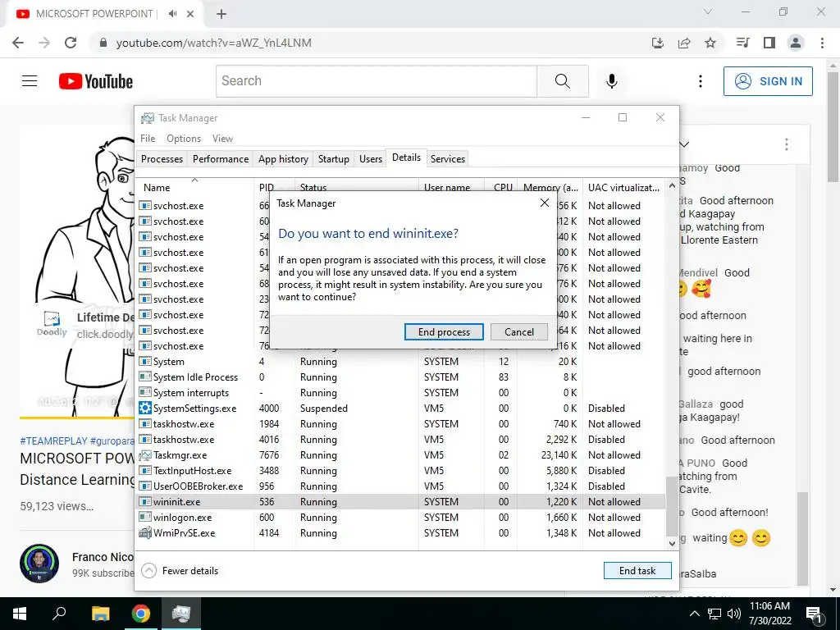Click the YouTube search box
This screenshot has width=840, height=630.
(376, 81)
